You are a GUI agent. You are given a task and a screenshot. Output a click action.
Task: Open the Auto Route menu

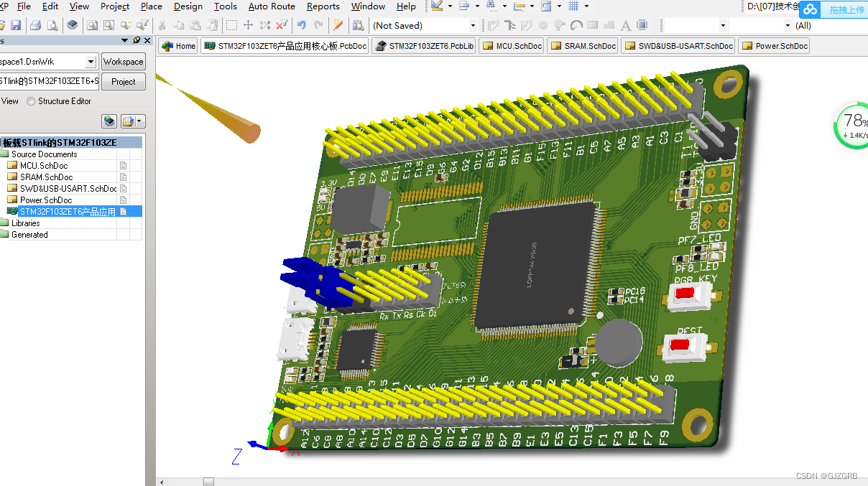271,6
